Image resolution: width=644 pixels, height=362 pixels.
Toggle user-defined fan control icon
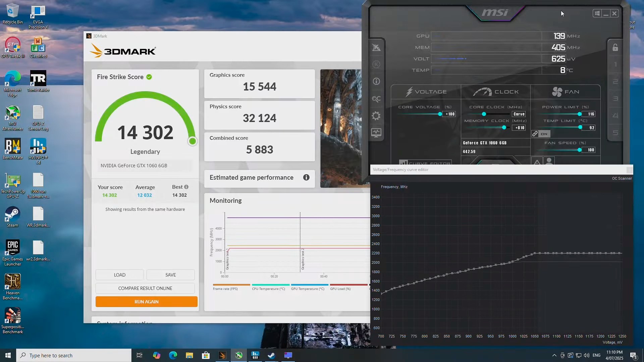click(x=549, y=162)
